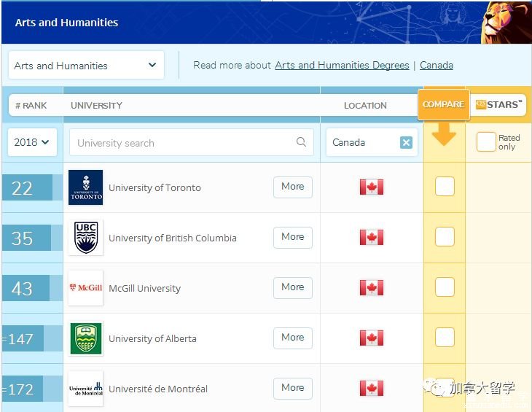
Task: Open the 2018 year dropdown
Action: (x=32, y=142)
